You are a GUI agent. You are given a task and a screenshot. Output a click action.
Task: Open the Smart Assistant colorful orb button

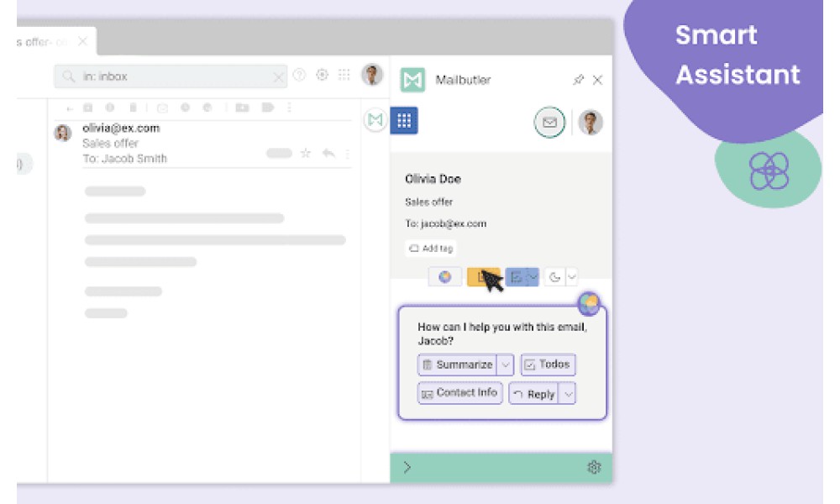point(444,277)
